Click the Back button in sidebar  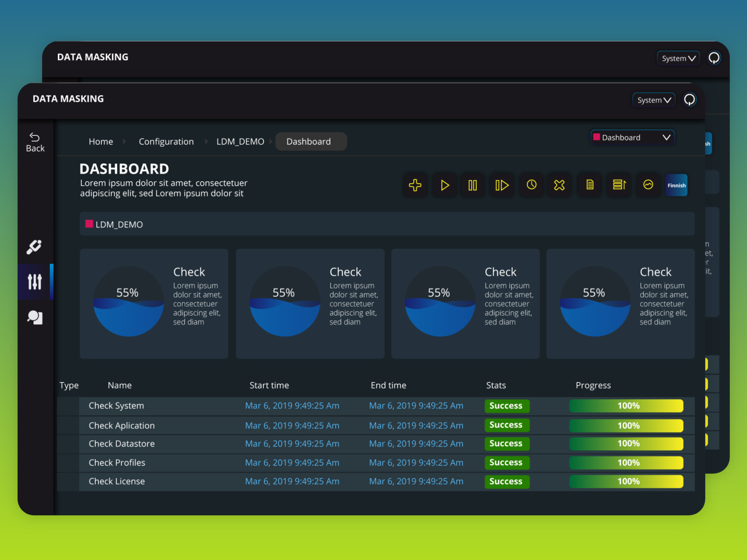point(35,142)
